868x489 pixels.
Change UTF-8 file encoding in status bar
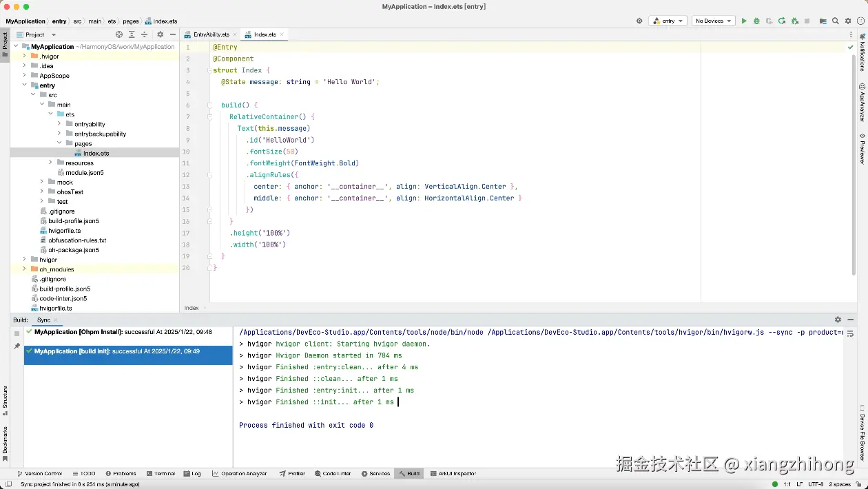click(x=815, y=484)
